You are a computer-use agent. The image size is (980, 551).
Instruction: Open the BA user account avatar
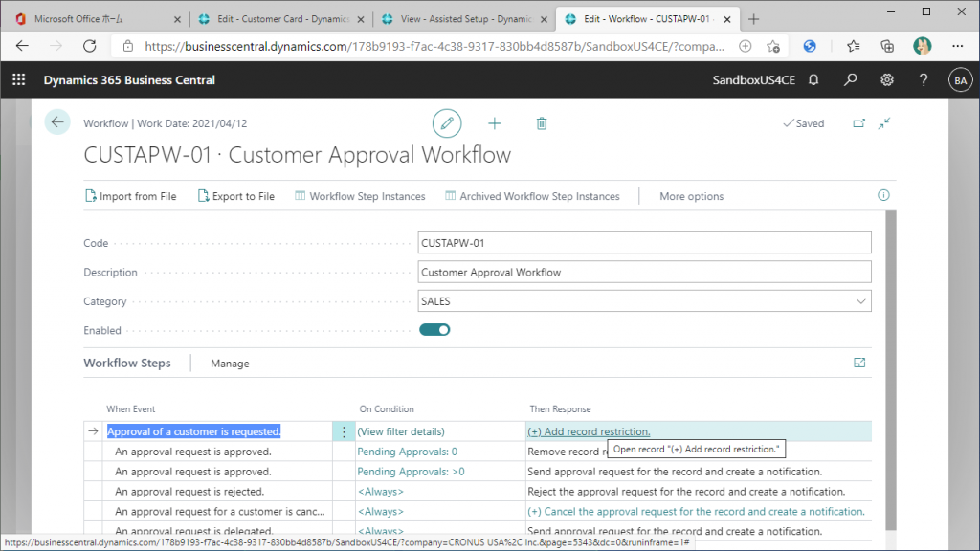tap(960, 80)
